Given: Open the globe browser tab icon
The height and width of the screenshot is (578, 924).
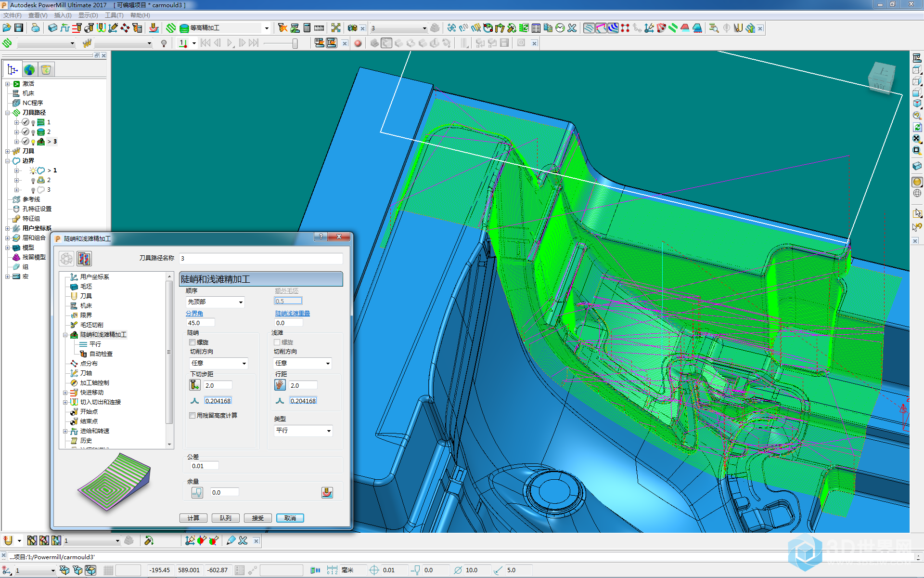Looking at the screenshot, I should pyautogui.click(x=29, y=70).
